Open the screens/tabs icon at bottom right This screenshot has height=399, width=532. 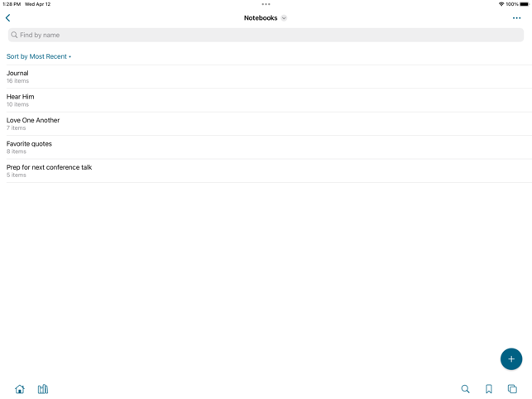(512, 389)
